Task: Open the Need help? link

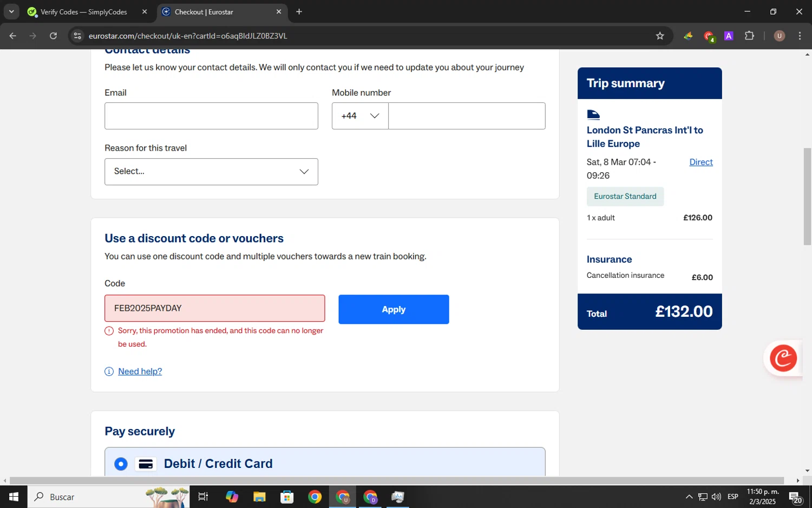Action: coord(140,372)
